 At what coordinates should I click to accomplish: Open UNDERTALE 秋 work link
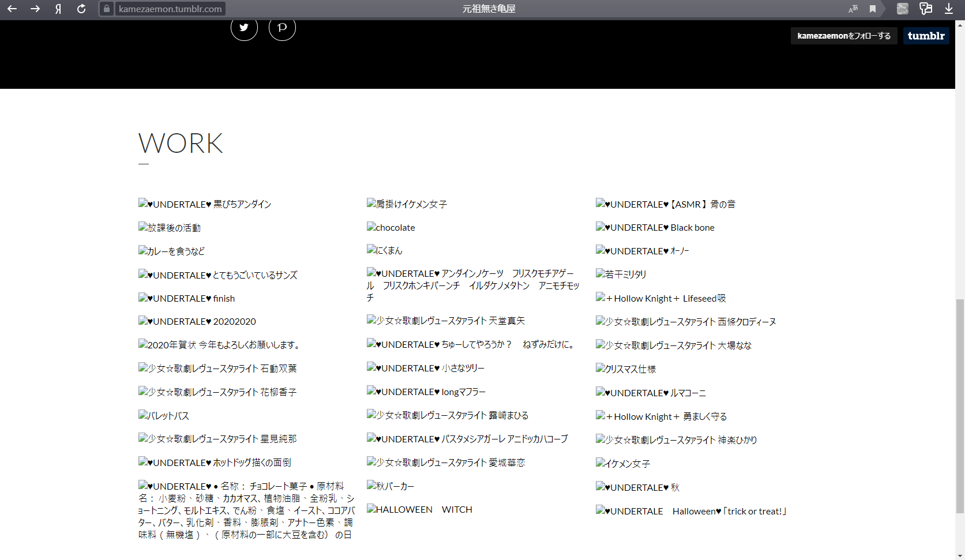pos(638,487)
